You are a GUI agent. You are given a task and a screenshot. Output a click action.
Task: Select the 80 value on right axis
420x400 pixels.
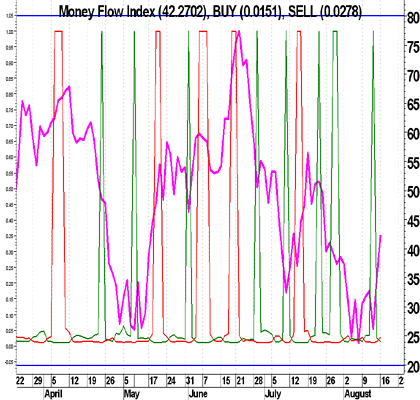(413, 18)
